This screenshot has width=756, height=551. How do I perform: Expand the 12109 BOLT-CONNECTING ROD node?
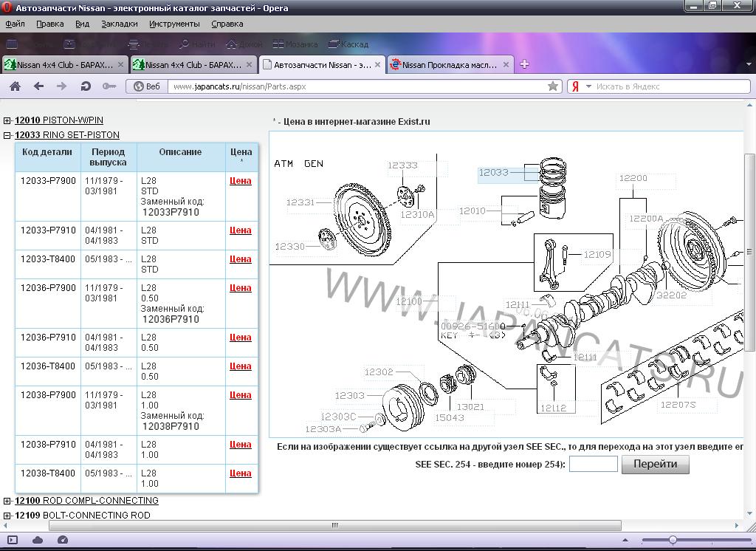point(7,516)
